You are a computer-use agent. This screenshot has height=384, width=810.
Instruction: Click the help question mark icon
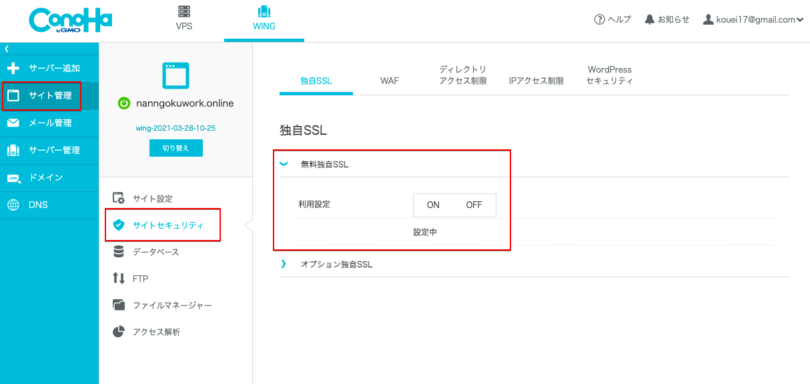pos(599,20)
